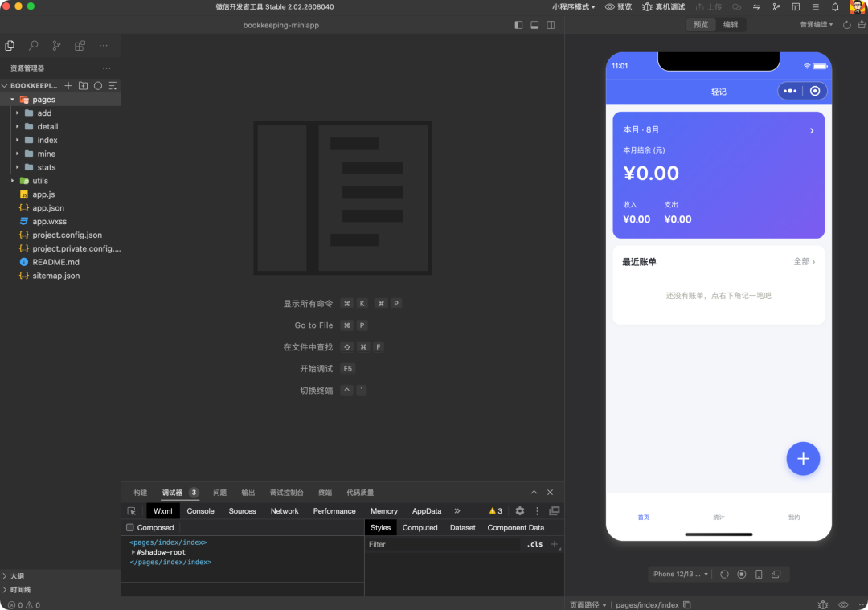This screenshot has width=868, height=610.
Task: Refresh the project explorer tree
Action: tap(98, 86)
